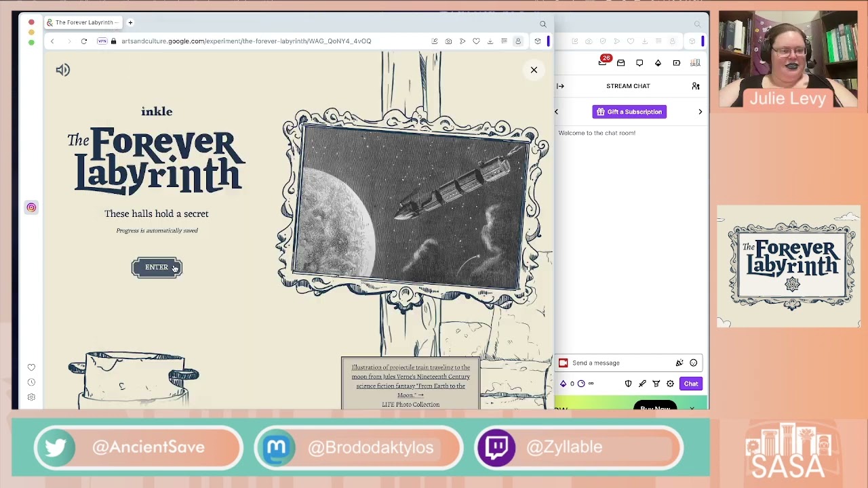Open the emote picker smiley icon

pyautogui.click(x=694, y=363)
